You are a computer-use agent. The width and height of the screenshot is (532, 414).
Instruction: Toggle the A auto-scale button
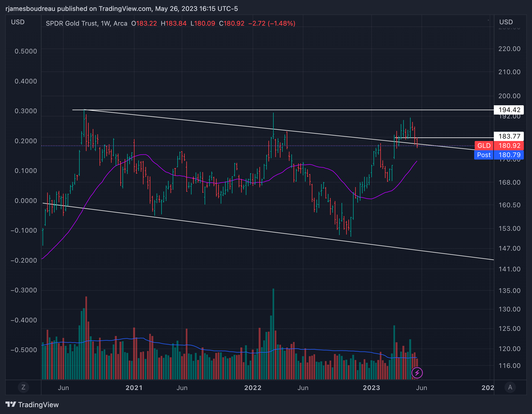click(510, 387)
